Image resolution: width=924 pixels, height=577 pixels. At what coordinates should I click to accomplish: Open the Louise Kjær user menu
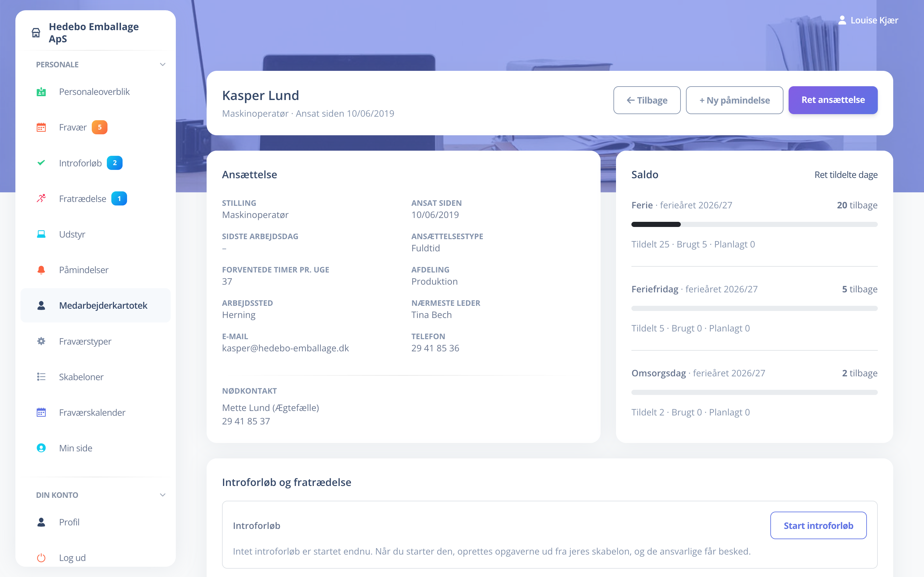pyautogui.click(x=868, y=20)
